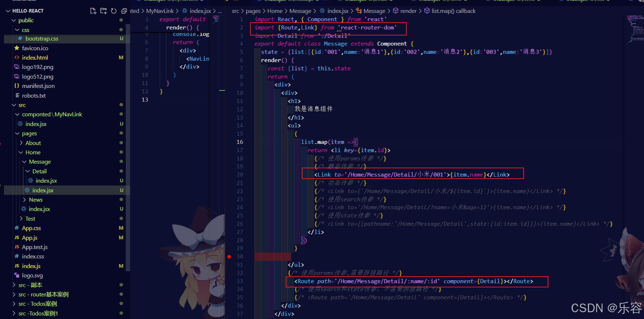Open index.jsx under MyNavLink folder
Screen dimensions: 644x319
point(36,124)
